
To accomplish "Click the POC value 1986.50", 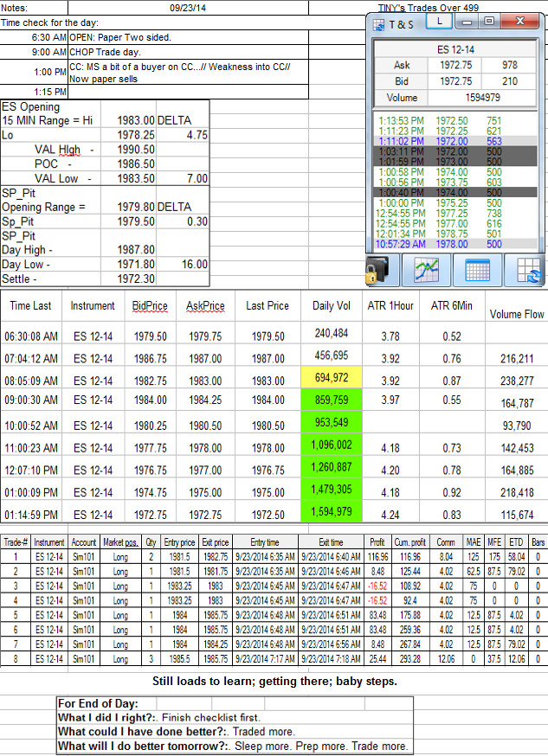I will pos(128,164).
